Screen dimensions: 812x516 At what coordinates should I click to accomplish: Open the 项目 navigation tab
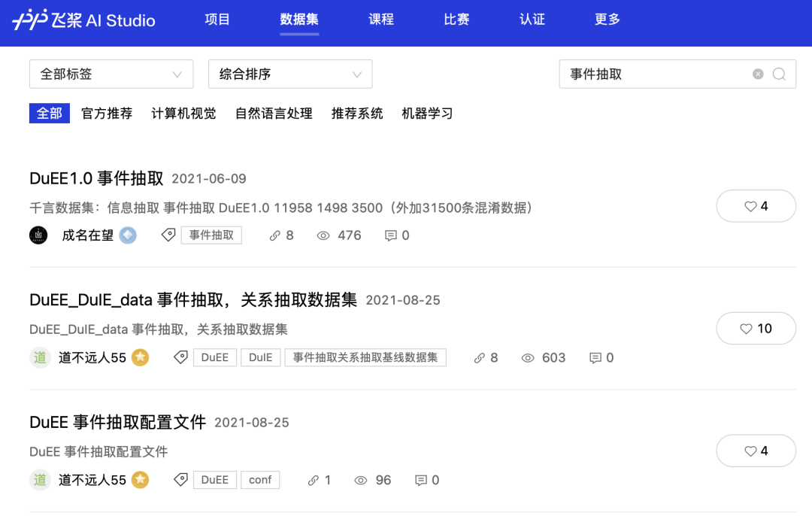(217, 20)
